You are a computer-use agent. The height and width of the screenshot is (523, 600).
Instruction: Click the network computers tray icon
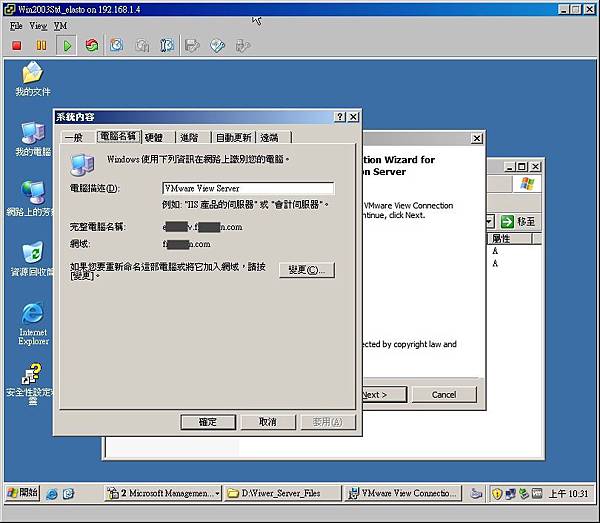[510, 494]
